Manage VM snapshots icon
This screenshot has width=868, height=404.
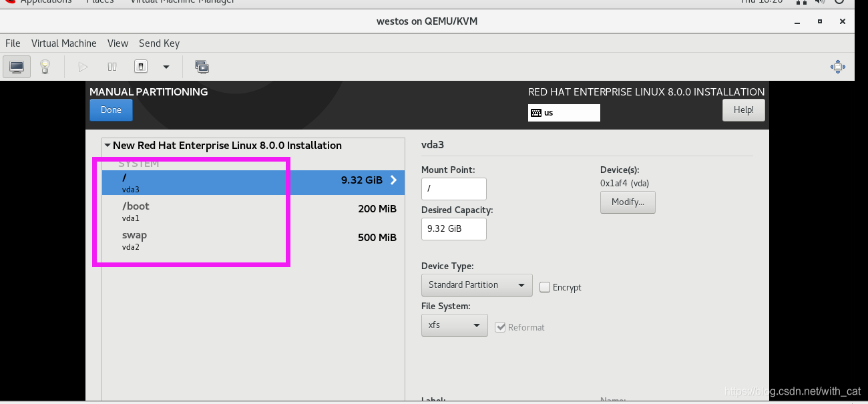[202, 67]
